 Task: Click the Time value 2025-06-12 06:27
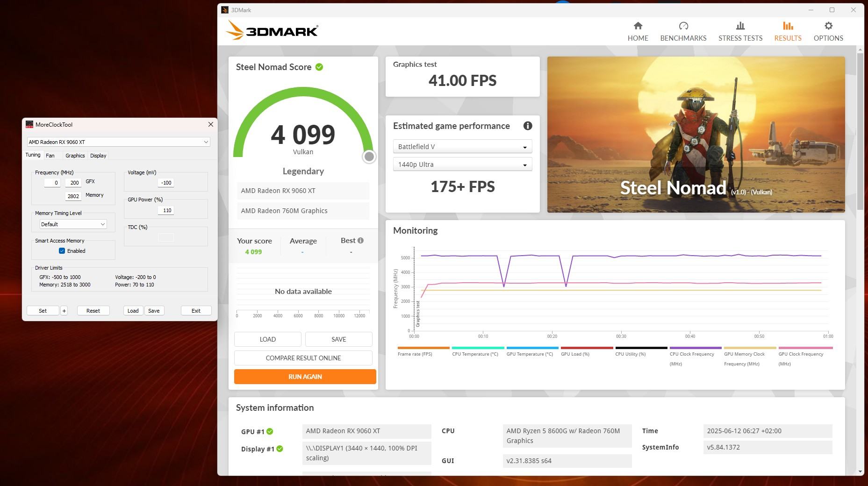(x=768, y=431)
